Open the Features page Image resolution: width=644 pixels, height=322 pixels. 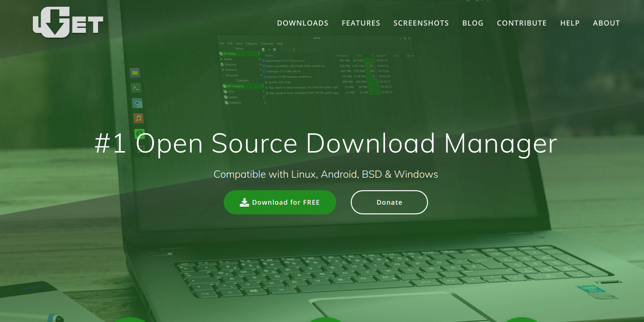361,23
